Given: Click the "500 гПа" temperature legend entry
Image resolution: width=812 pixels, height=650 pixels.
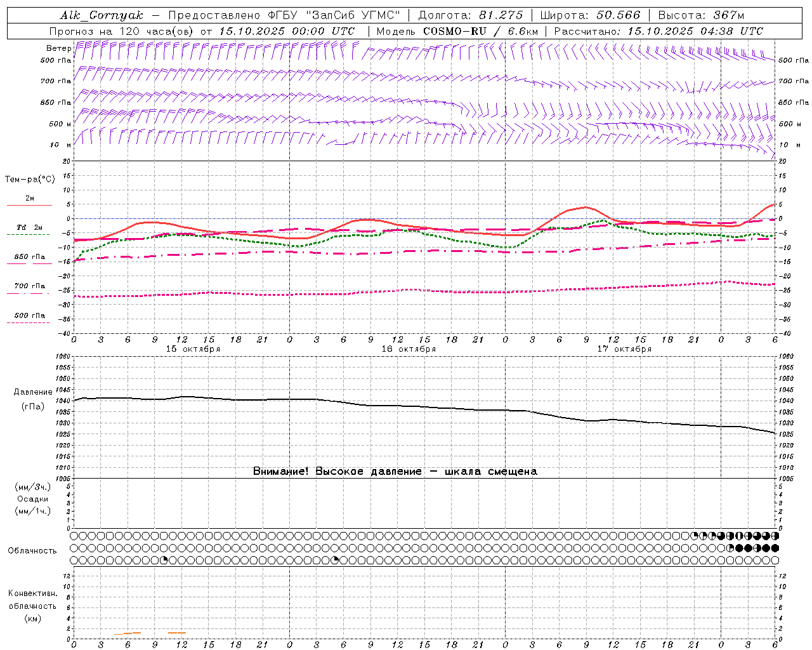Looking at the screenshot, I should point(30,315).
